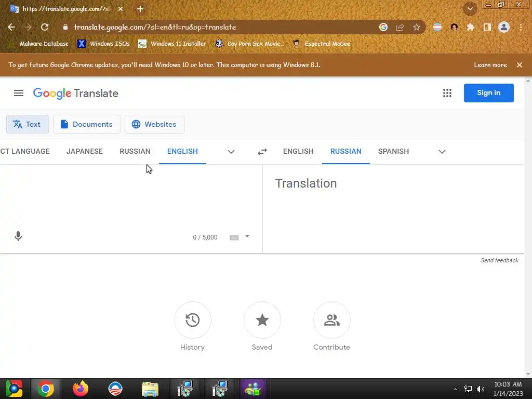Image resolution: width=532 pixels, height=399 pixels.
Task: Choose Japanese as source language
Action: point(85,151)
